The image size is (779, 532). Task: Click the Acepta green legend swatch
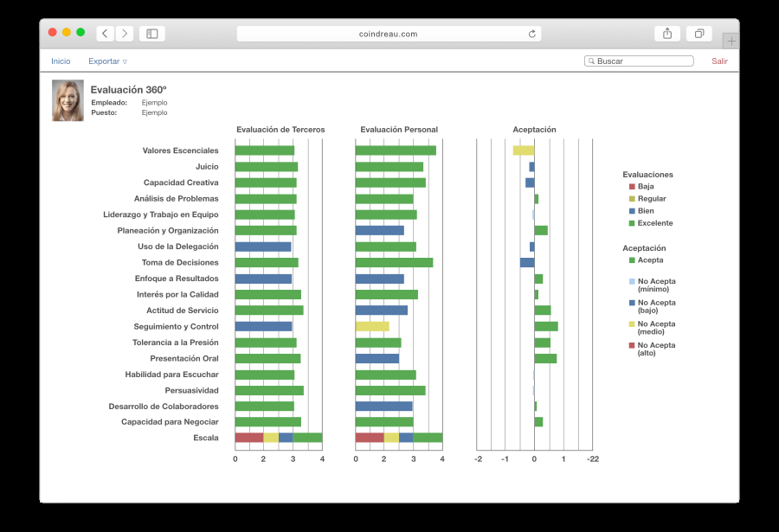pyautogui.click(x=632, y=260)
